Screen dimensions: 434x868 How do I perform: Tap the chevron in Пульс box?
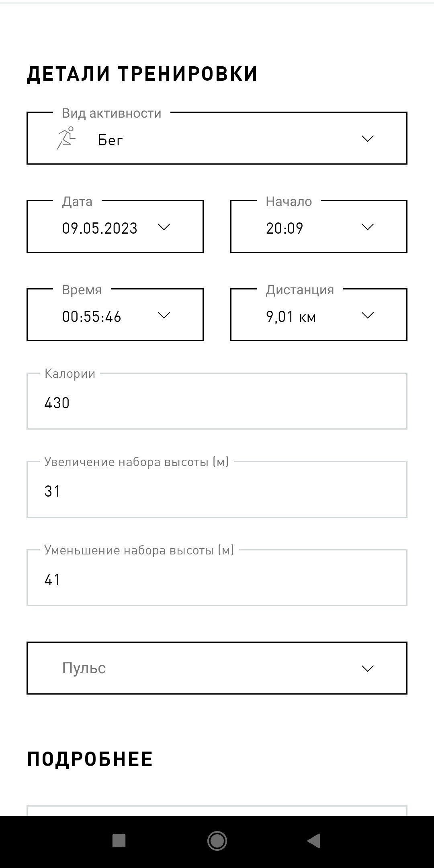(x=368, y=668)
